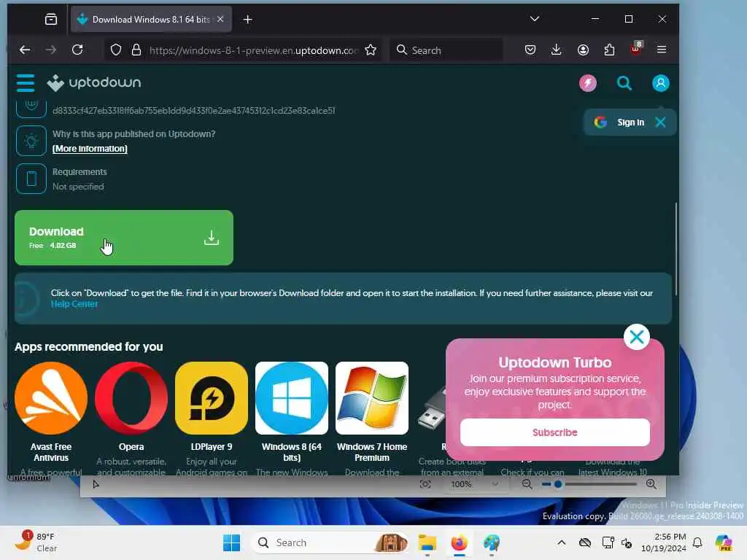Open File Explorer from taskbar
The height and width of the screenshot is (560, 747).
[427, 542]
